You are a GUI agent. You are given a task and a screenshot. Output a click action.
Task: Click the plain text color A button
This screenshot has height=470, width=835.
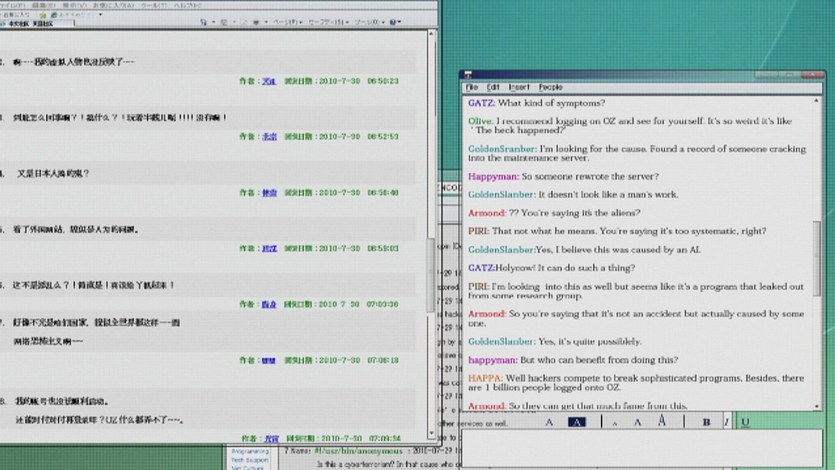(548, 423)
